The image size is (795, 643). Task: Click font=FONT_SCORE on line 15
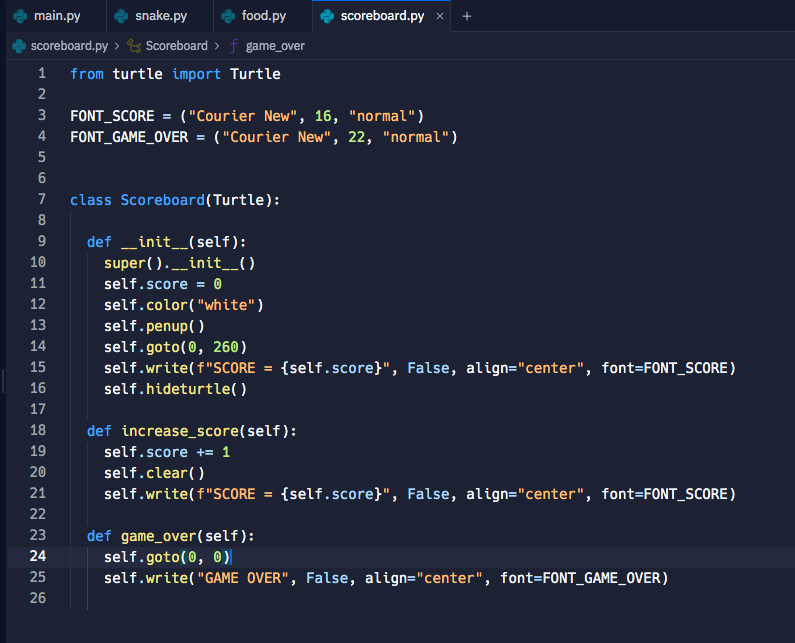click(x=664, y=368)
